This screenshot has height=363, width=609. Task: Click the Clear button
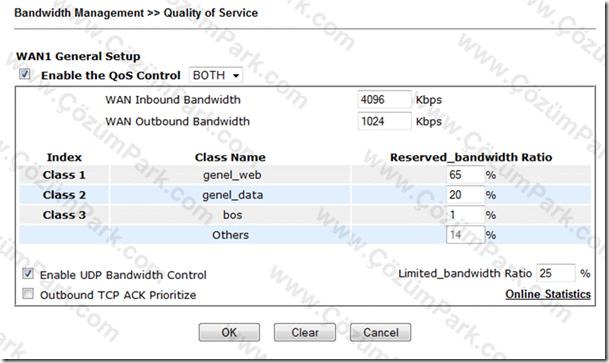tap(305, 332)
